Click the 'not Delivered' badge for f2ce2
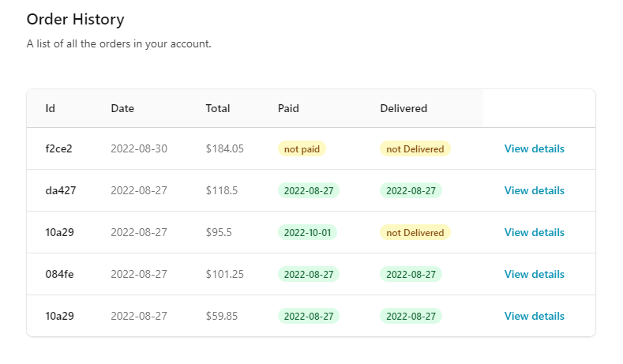 coord(415,148)
